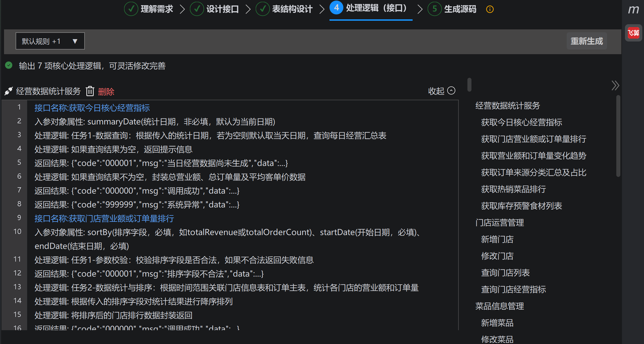Click line 3 任务1-数据查询 logic text
Image resolution: width=644 pixels, height=344 pixels.
click(x=210, y=136)
